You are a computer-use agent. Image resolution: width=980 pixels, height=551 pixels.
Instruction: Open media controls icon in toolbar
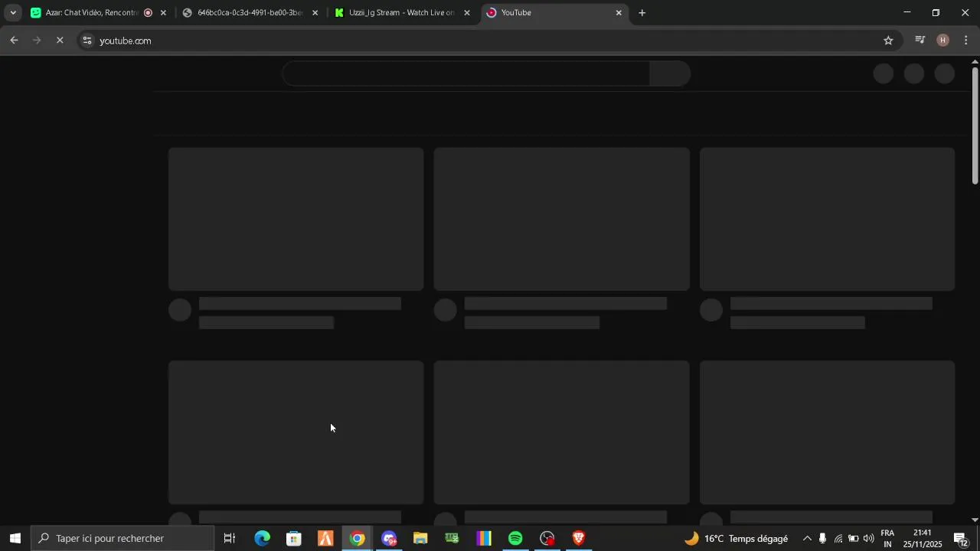coord(920,41)
